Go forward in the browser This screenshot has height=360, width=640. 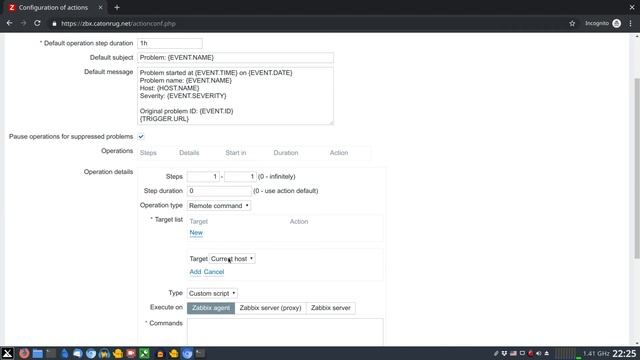(23, 23)
